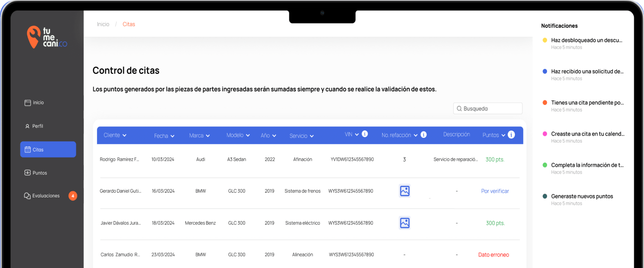The height and width of the screenshot is (268, 644).
Task: Click info icon next to No. refacción
Action: 423,135
